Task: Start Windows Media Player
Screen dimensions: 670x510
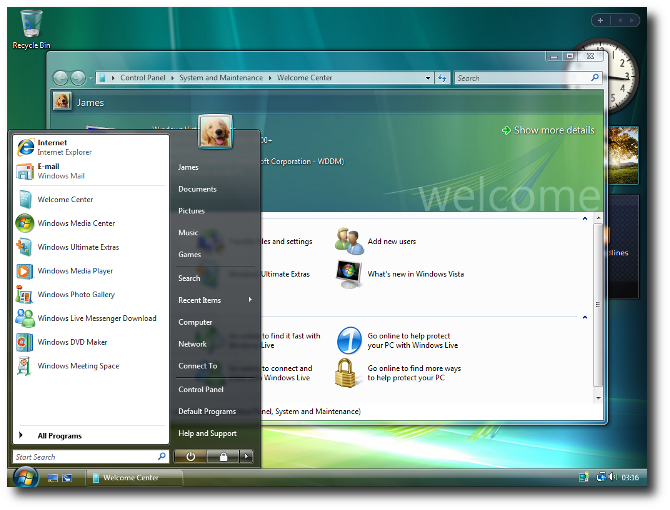Action: (75, 271)
